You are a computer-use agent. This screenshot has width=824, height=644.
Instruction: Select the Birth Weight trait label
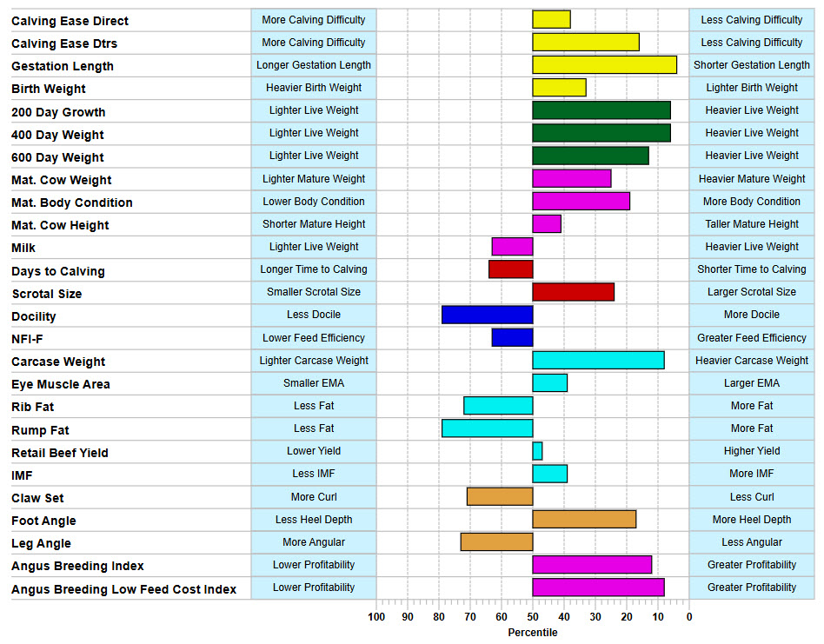coord(49,89)
